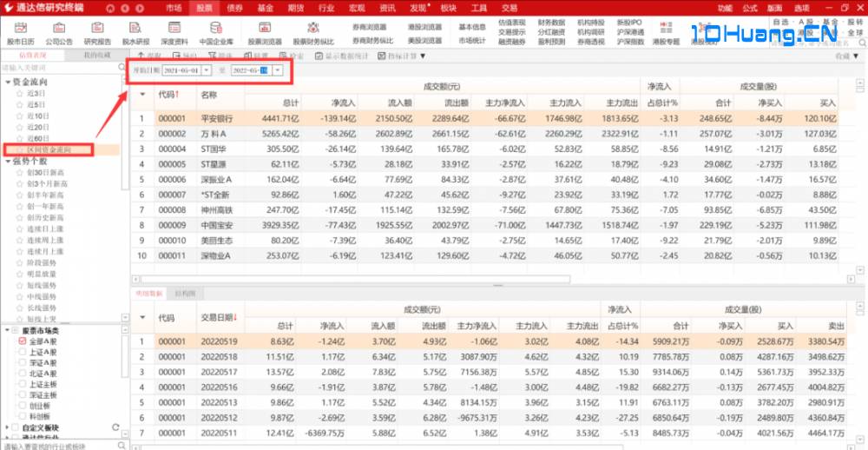868x450 pixels.
Task: Toggle the 深证A股 checkbox
Action: (x=23, y=362)
